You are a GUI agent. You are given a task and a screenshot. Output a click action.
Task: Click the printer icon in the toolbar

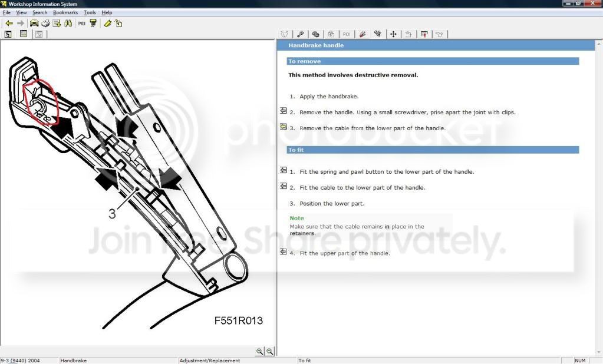[45, 24]
